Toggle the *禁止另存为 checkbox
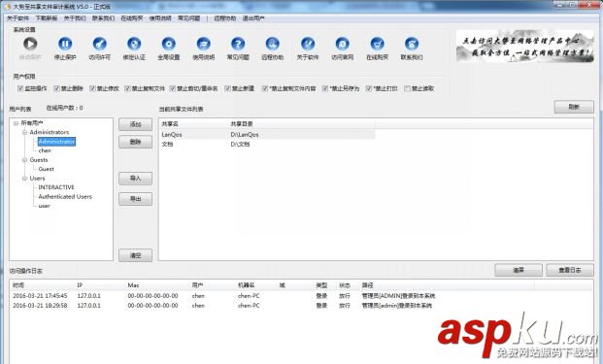Image resolution: width=603 pixels, height=364 pixels. point(325,88)
